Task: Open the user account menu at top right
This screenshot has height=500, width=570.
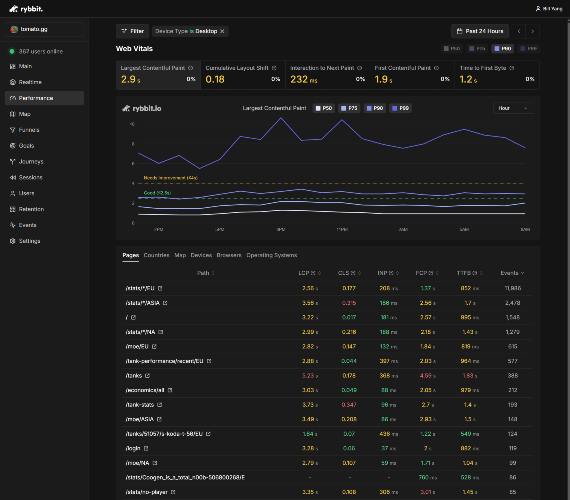Action: [x=549, y=9]
